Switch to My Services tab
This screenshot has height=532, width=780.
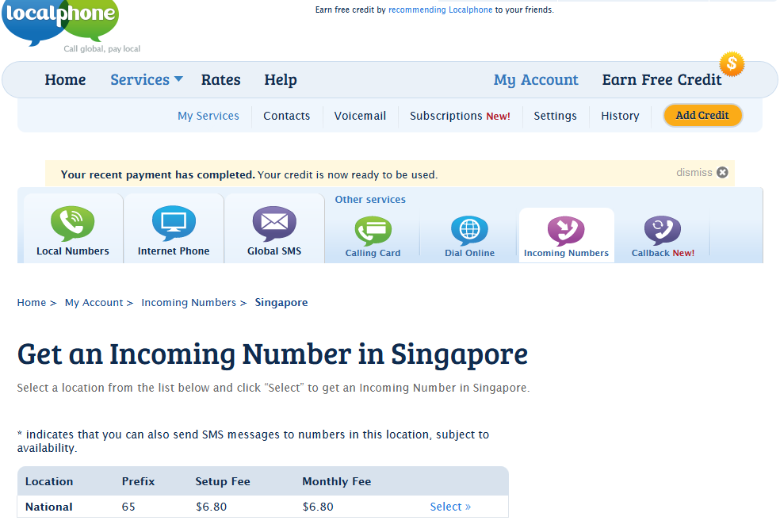pos(208,116)
